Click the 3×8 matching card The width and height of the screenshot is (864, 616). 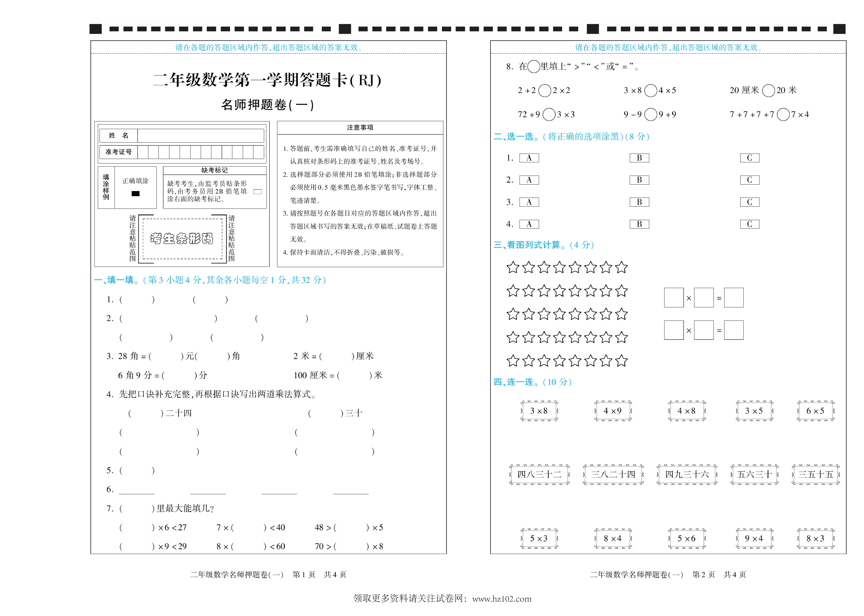pos(539,411)
